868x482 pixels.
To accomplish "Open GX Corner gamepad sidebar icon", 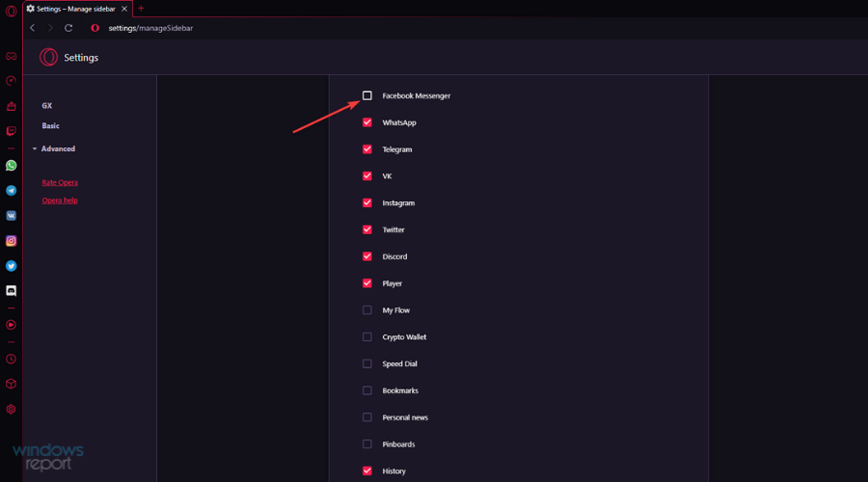I will click(11, 57).
